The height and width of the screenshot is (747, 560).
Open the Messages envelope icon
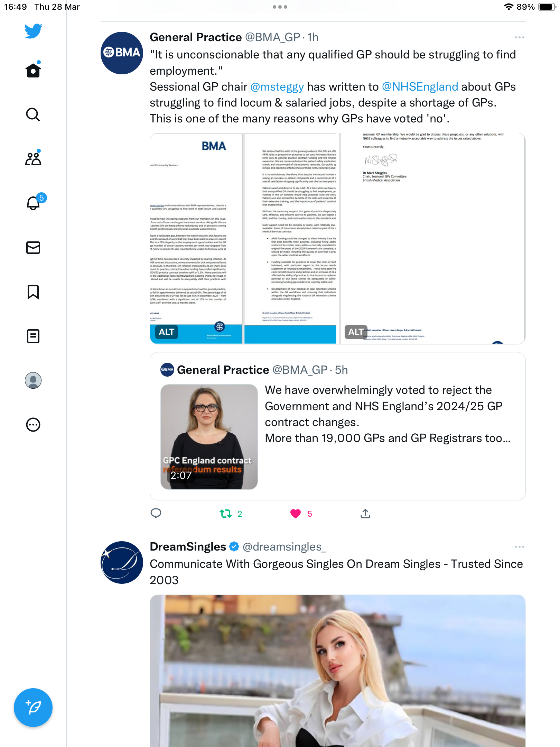click(x=33, y=248)
